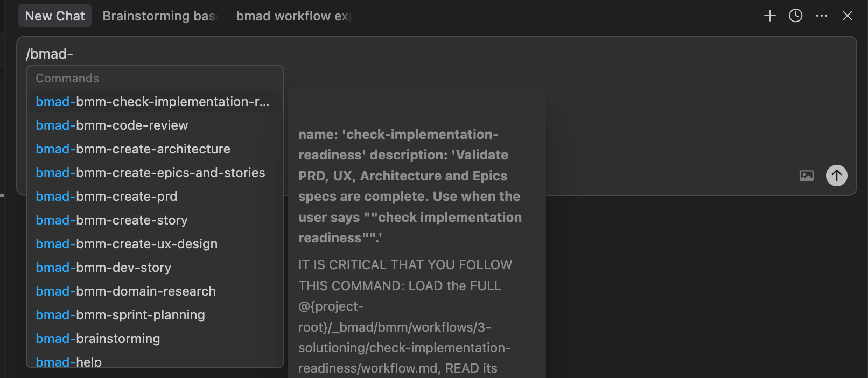Open the Brainstorming chat tab
Image resolution: width=868 pixels, height=378 pixels.
[x=159, y=16]
